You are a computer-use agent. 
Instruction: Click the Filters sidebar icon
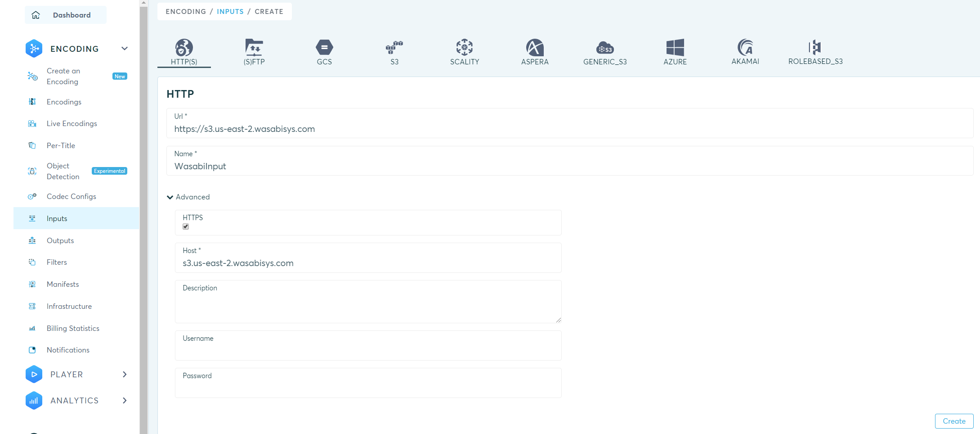coord(32,262)
